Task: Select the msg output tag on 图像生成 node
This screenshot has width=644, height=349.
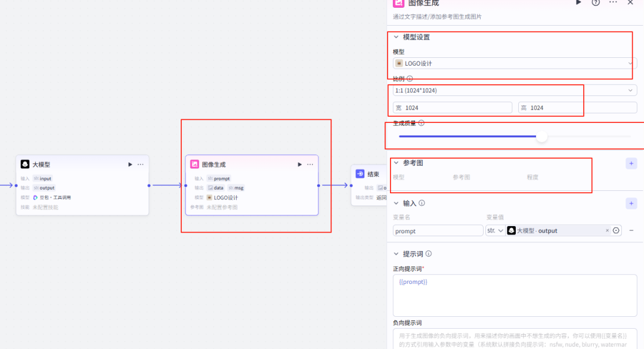Action: pyautogui.click(x=236, y=188)
